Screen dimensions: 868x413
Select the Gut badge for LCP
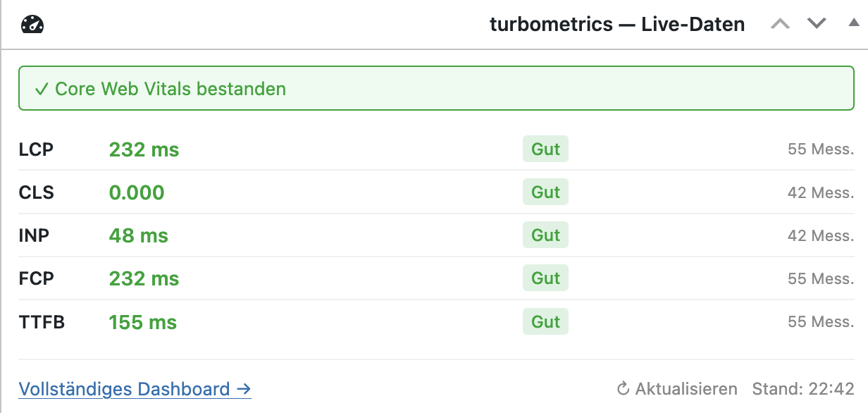tap(545, 149)
